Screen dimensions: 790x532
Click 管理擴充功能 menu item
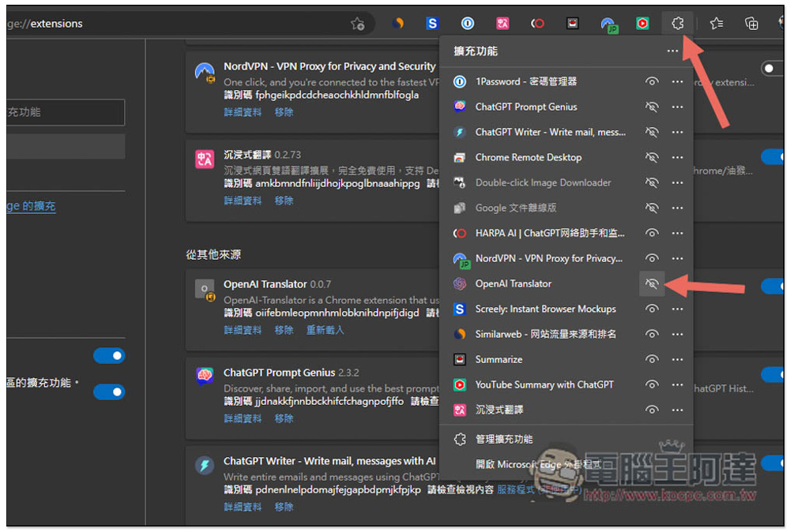(x=504, y=439)
